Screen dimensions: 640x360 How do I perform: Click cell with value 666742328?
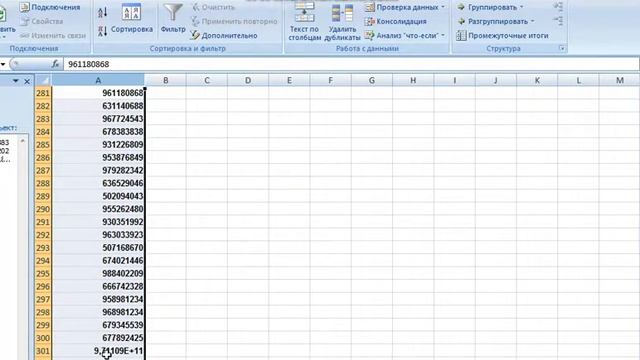tap(98, 287)
